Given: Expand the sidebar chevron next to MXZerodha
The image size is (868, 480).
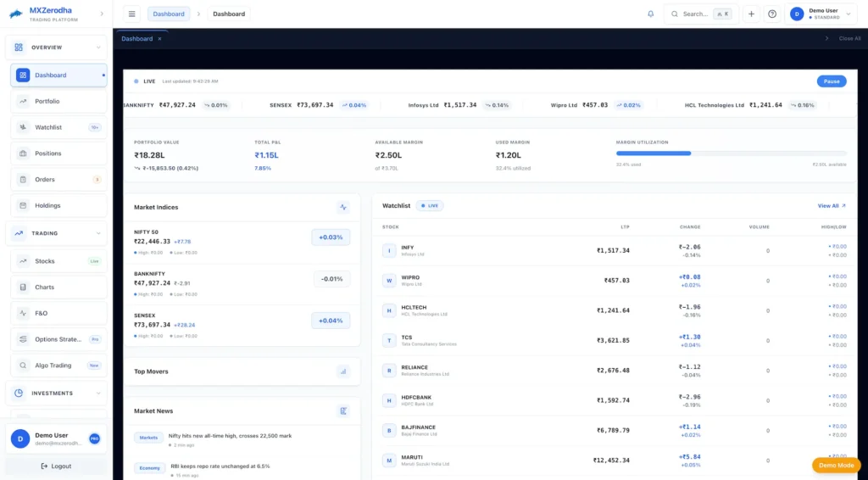Looking at the screenshot, I should tap(102, 14).
